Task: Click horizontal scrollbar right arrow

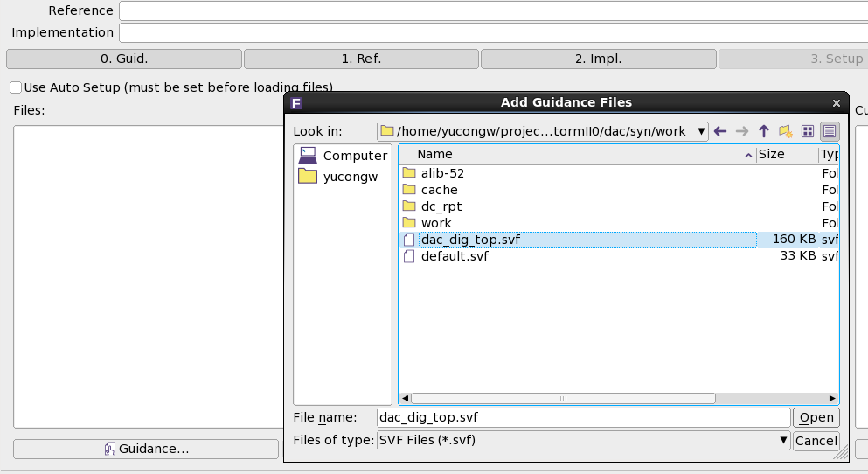Action: (x=832, y=398)
